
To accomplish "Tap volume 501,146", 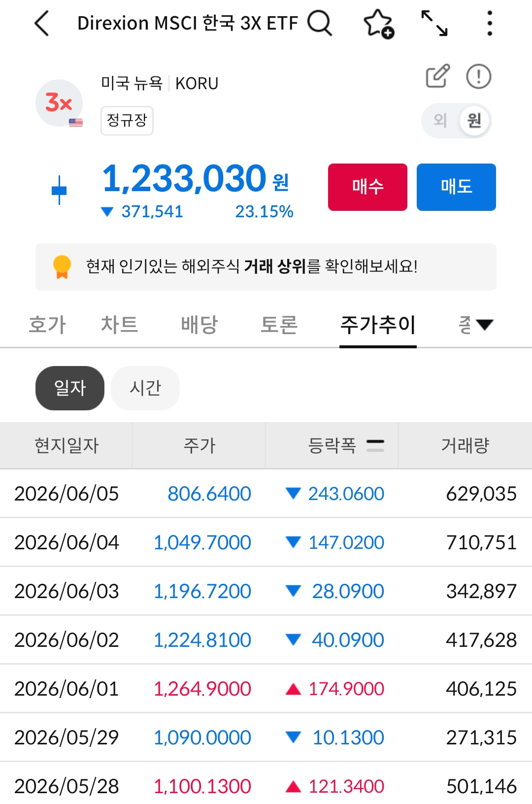I will click(x=481, y=786).
